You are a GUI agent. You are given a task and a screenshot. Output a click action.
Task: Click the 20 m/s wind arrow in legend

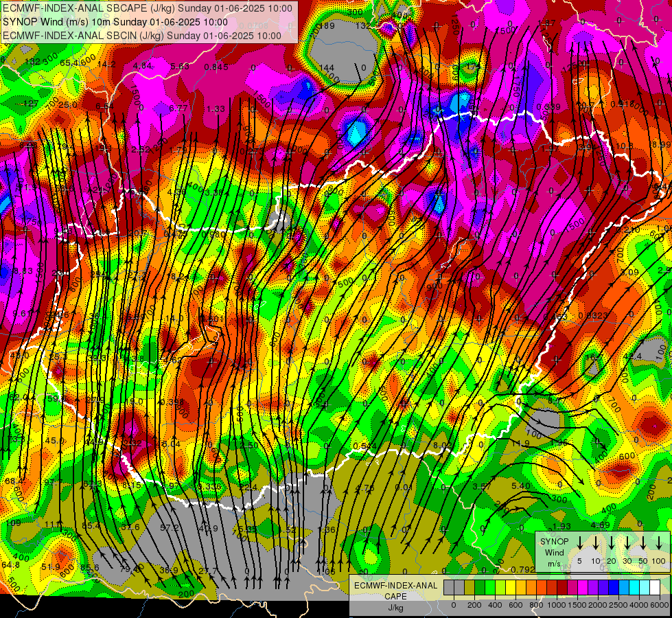pos(611,542)
